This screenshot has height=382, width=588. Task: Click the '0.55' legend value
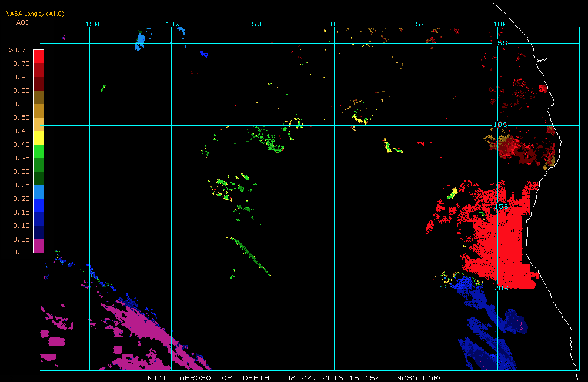(x=21, y=104)
